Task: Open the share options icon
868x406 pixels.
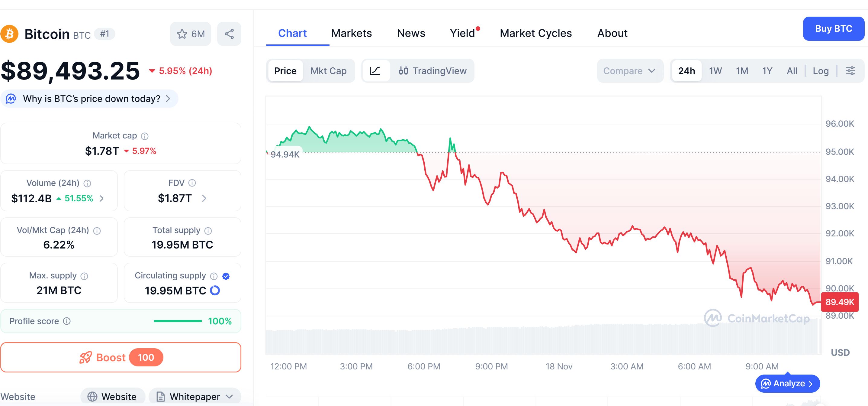Action: point(229,33)
